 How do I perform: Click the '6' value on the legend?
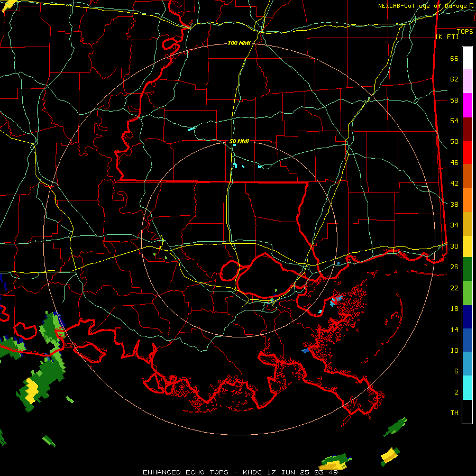point(456,371)
